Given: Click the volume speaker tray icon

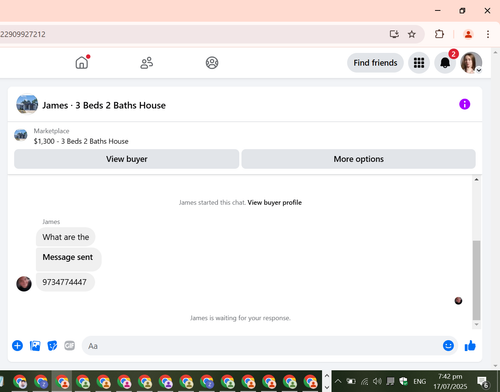Looking at the screenshot, I should [x=377, y=381].
